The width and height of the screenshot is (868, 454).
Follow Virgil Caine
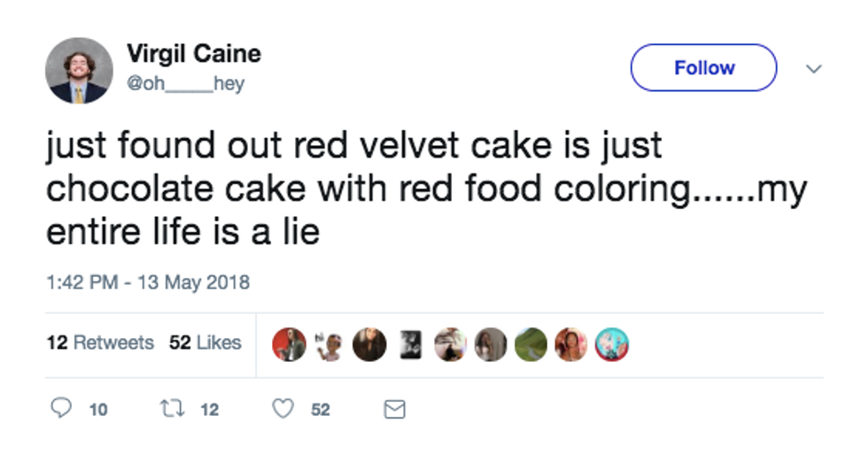[x=703, y=67]
